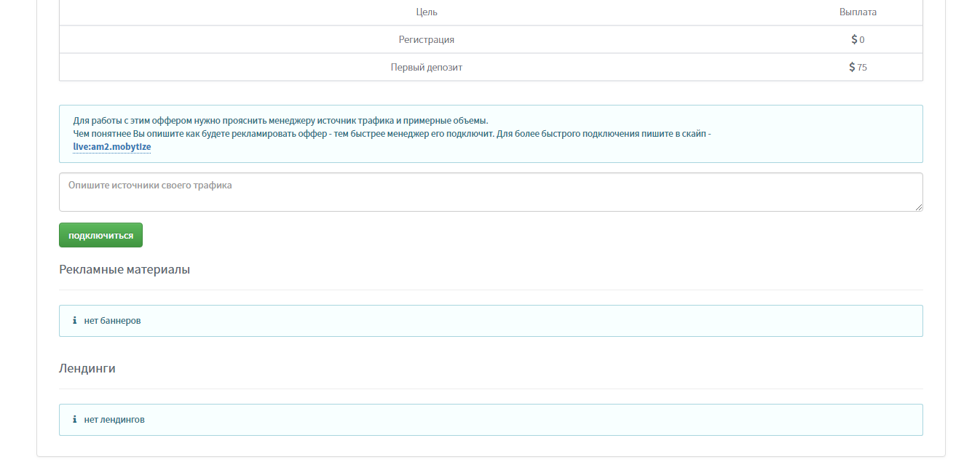Focus the traffic sources description textarea

(x=491, y=192)
